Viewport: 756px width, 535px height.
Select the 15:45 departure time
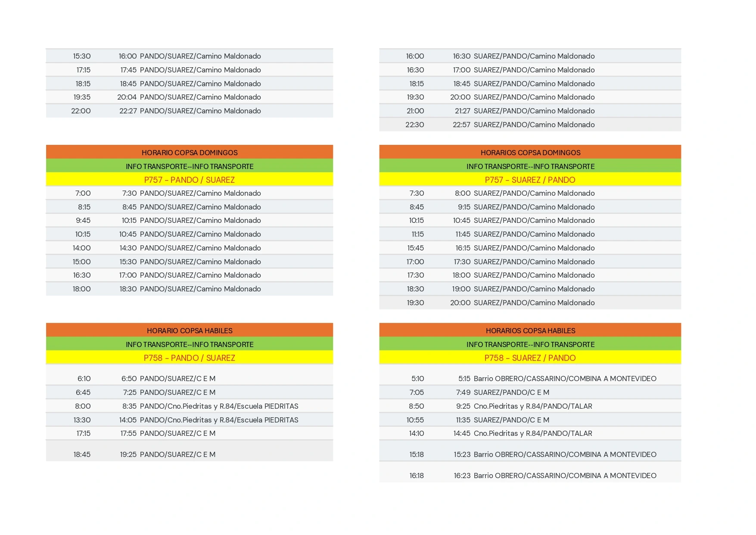416,248
